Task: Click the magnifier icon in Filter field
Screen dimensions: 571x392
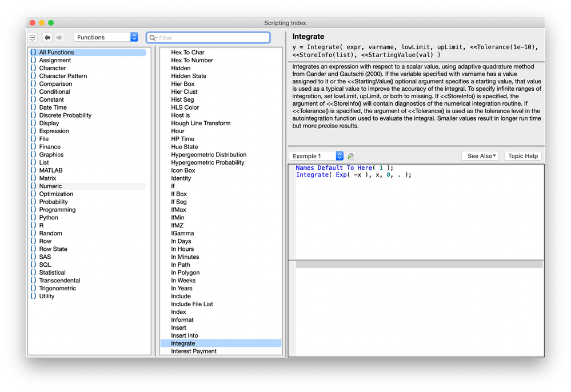Action: [153, 38]
